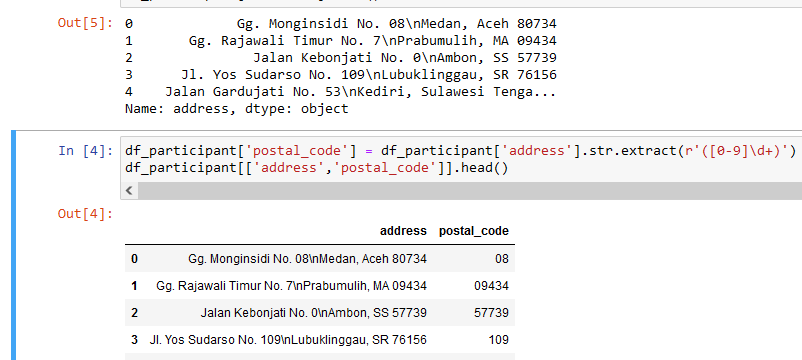Select row index 1 in the dataframe
Viewport: 802px width, 360px height.
134,285
